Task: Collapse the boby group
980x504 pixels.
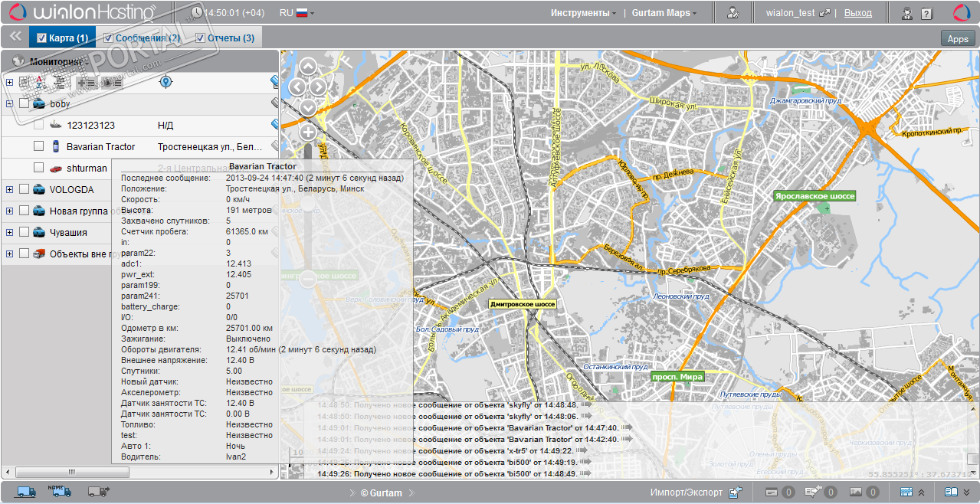Action: point(9,103)
